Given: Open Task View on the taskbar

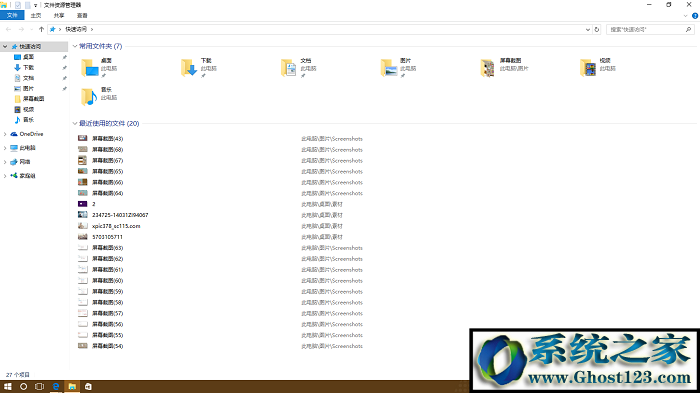Looking at the screenshot, I should point(40,387).
